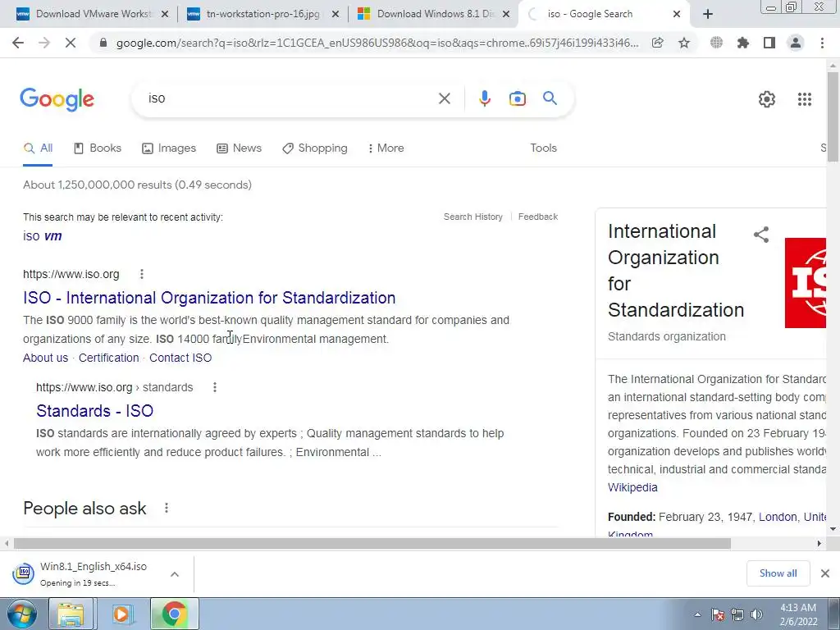Expand the More search filters
The image size is (840, 630).
[386, 148]
